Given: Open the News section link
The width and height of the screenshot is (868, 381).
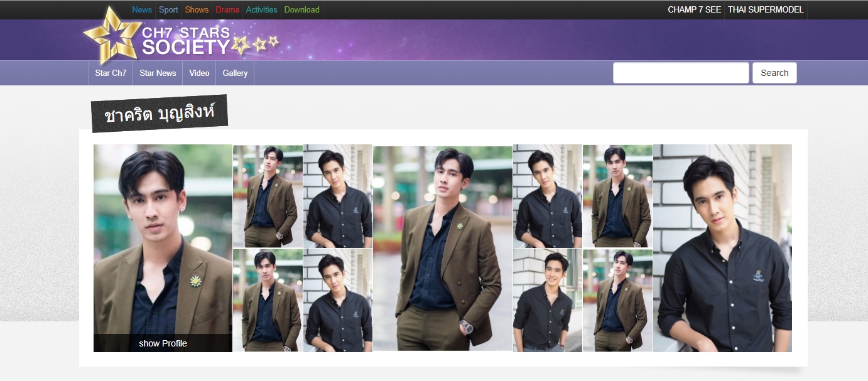Looking at the screenshot, I should [x=142, y=9].
